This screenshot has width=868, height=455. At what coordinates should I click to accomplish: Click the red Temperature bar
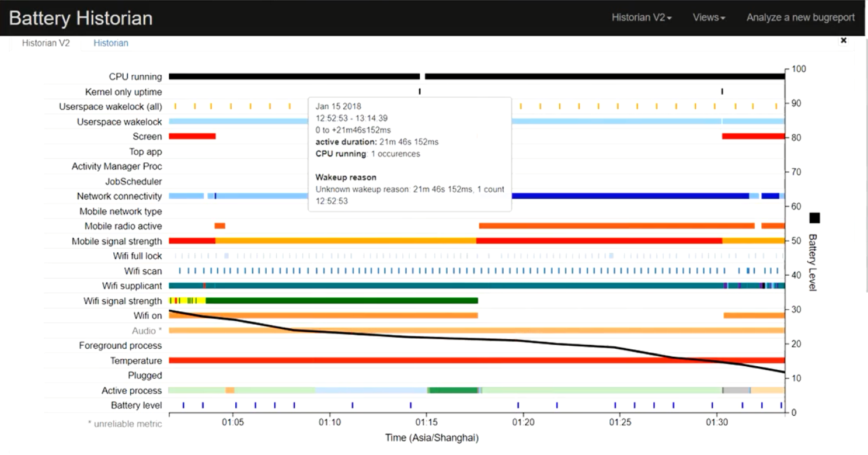477,360
